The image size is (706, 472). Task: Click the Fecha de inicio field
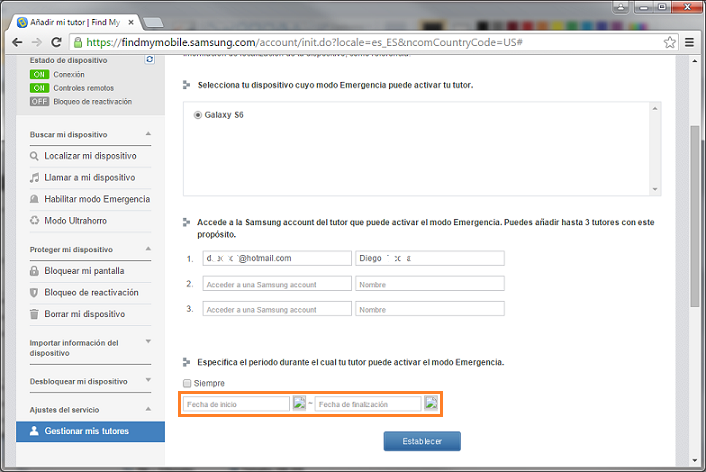click(236, 404)
